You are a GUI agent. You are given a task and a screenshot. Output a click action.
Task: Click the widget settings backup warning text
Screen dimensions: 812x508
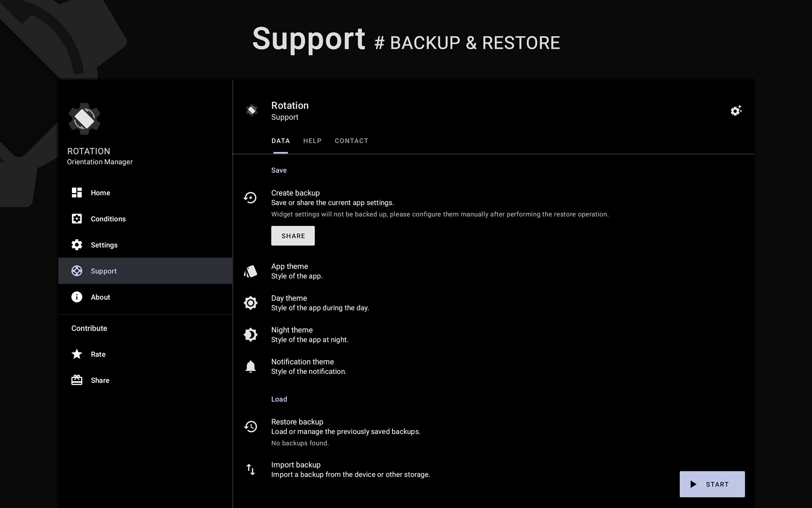440,214
